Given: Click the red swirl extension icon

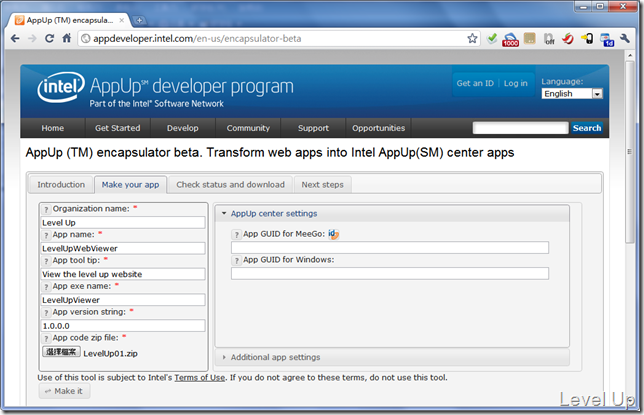Looking at the screenshot, I should 568,39.
